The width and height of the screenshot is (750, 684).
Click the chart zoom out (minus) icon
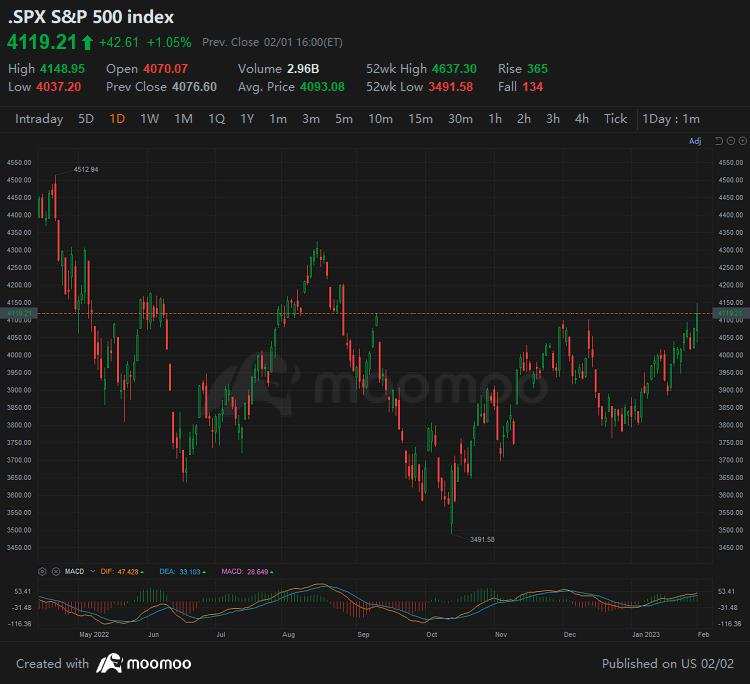pyautogui.click(x=730, y=141)
